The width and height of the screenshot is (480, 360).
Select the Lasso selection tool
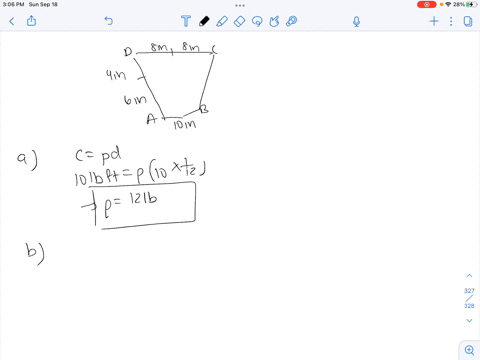pyautogui.click(x=257, y=21)
